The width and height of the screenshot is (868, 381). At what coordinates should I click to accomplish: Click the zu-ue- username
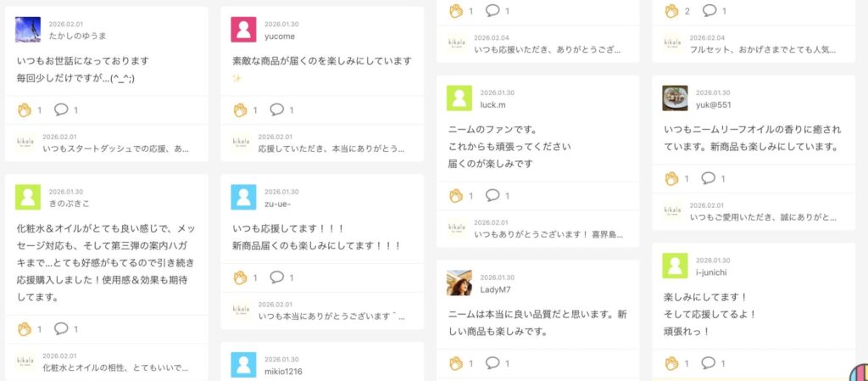[x=278, y=204]
